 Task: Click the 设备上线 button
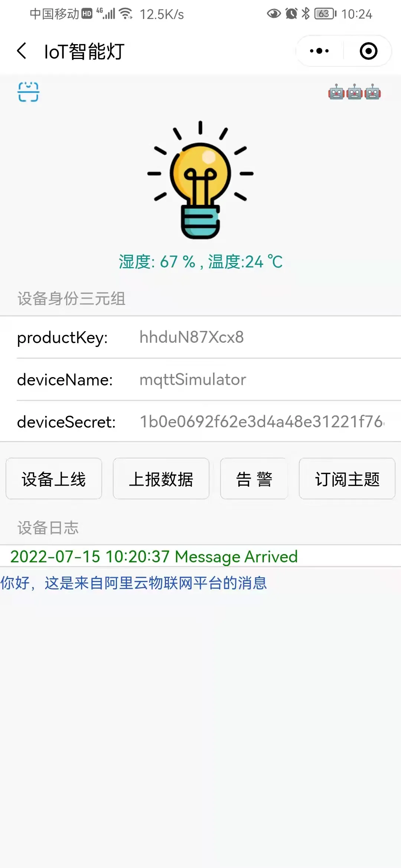coord(54,479)
